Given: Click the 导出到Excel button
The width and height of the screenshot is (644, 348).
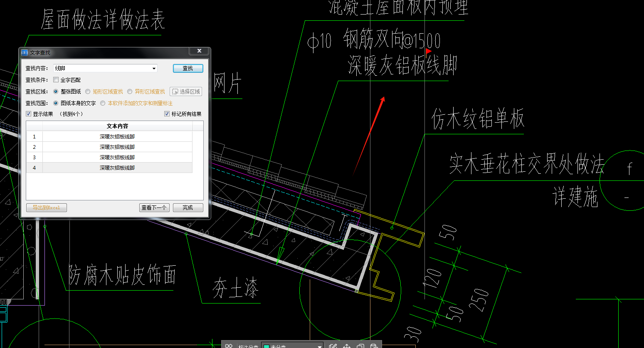Looking at the screenshot, I should click(47, 207).
